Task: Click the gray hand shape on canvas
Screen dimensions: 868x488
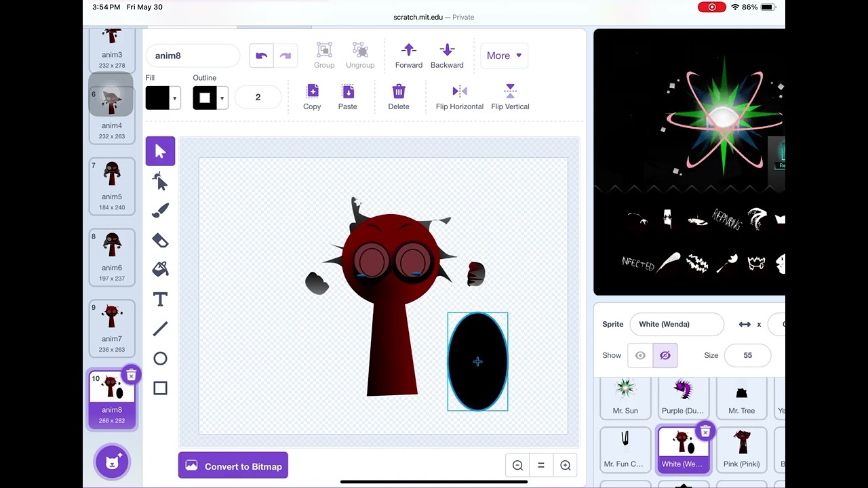Action: tap(317, 283)
